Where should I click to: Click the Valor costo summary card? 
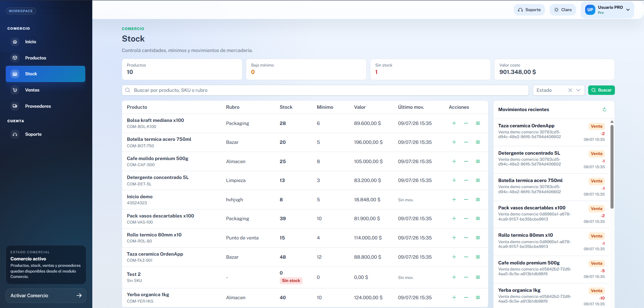pos(554,69)
